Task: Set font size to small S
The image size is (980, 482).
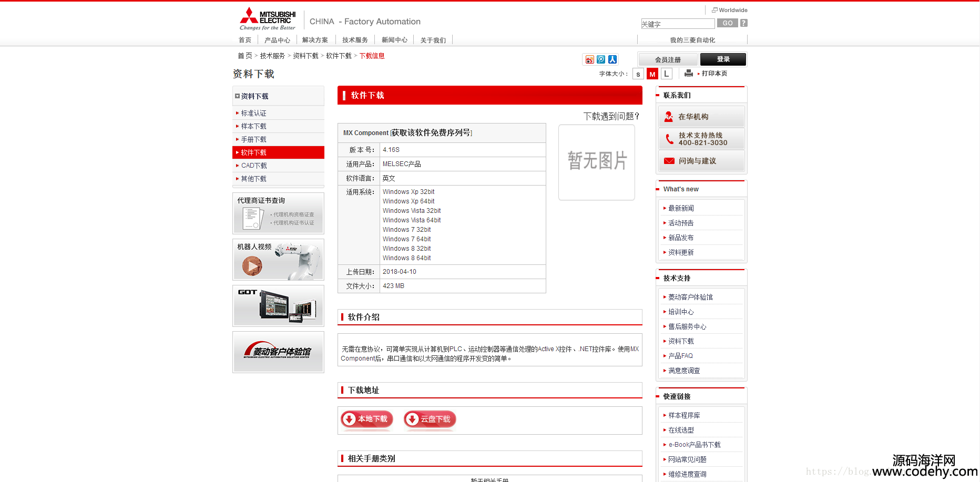Action: pos(638,74)
